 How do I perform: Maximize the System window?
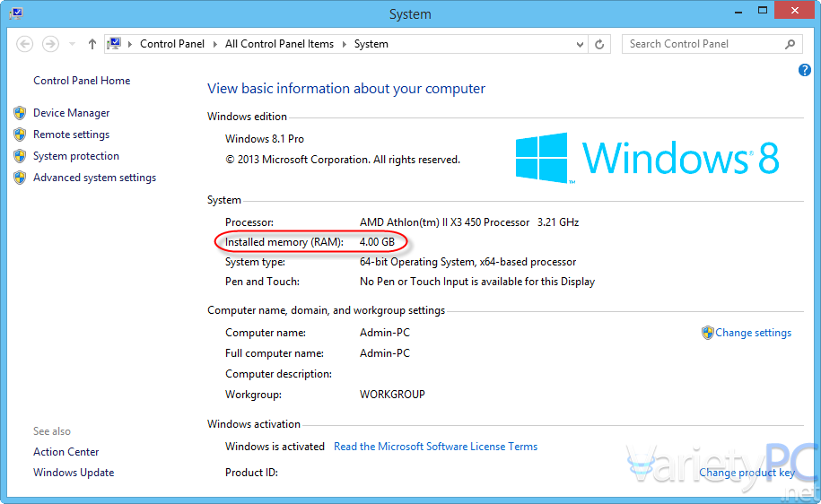point(763,11)
